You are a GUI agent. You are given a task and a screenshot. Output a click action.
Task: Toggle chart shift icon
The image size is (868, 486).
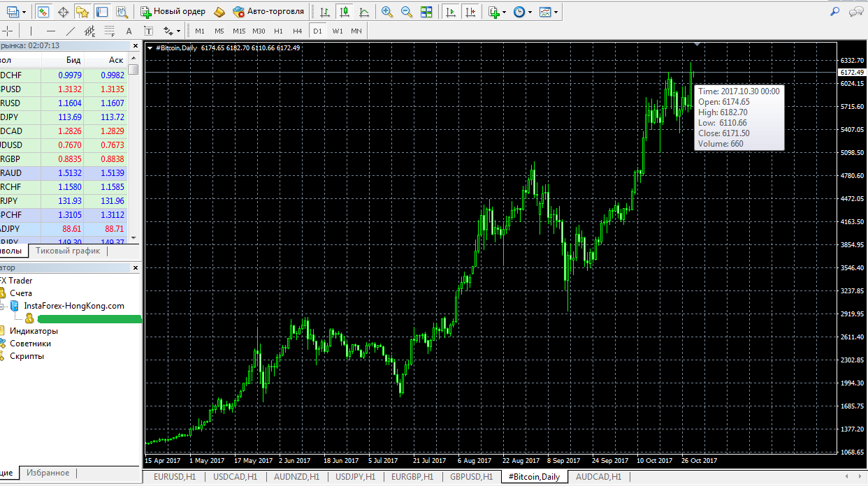(x=471, y=12)
